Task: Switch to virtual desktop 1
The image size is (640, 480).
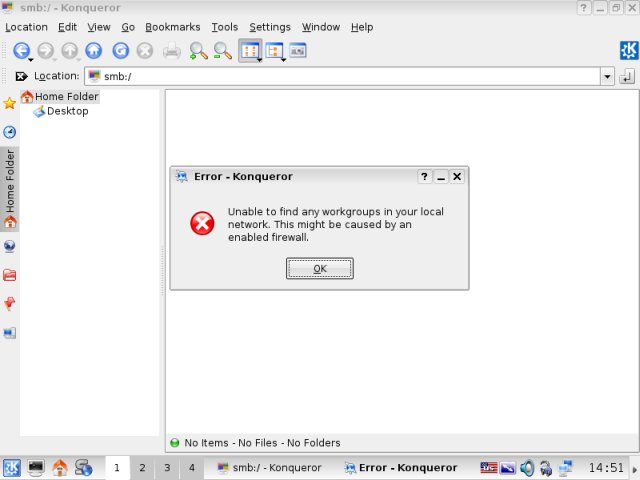Action: [117, 468]
